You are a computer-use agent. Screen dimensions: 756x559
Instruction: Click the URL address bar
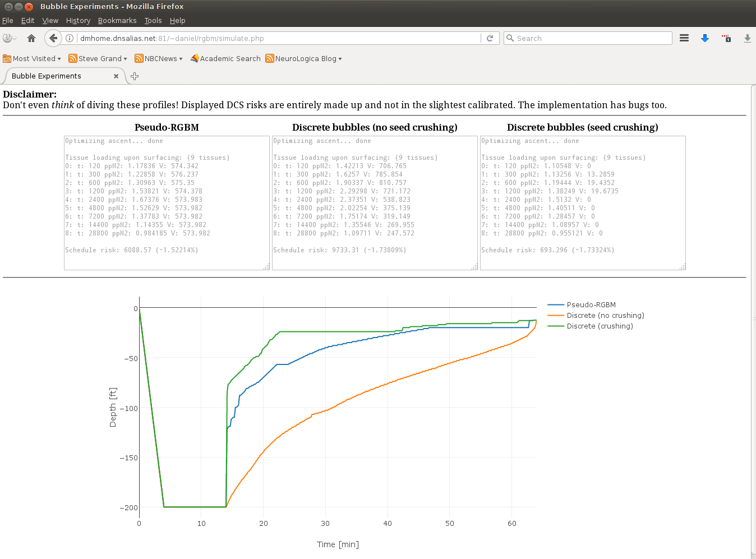pyautogui.click(x=279, y=38)
